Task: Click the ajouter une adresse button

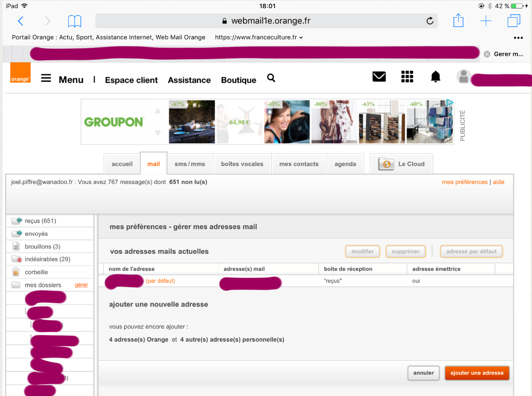Action: (477, 373)
